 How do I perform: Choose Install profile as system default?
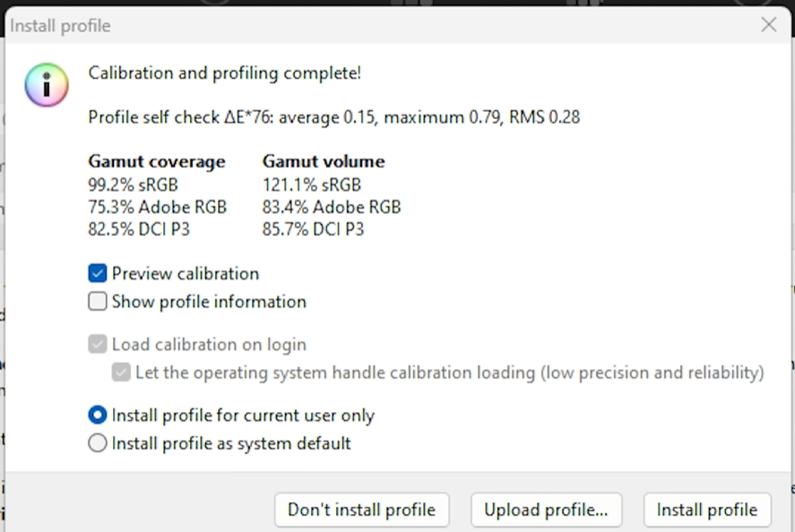[x=98, y=443]
